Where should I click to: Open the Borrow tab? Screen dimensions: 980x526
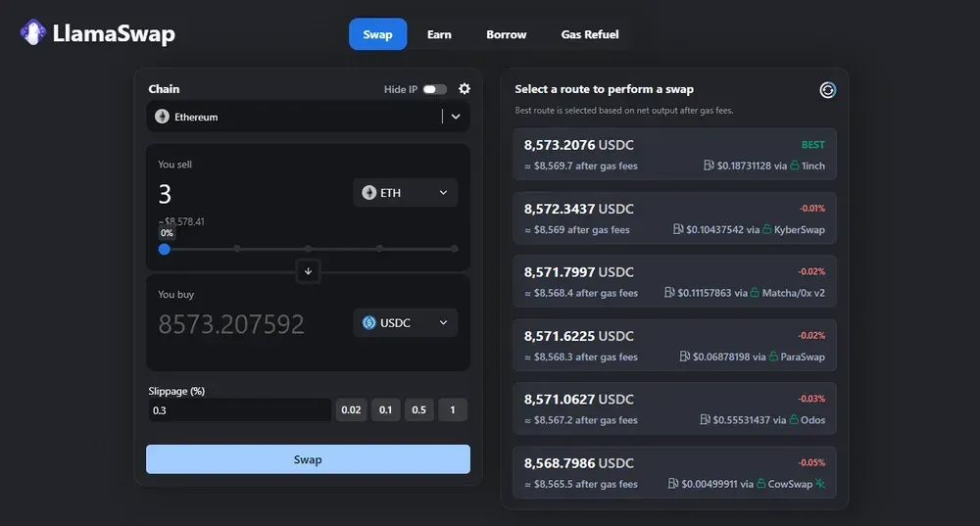coord(507,34)
